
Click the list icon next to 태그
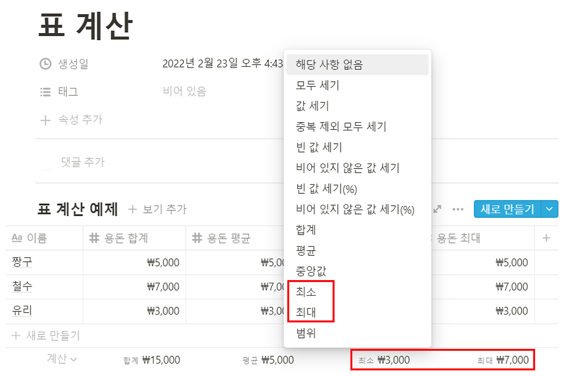(x=45, y=92)
